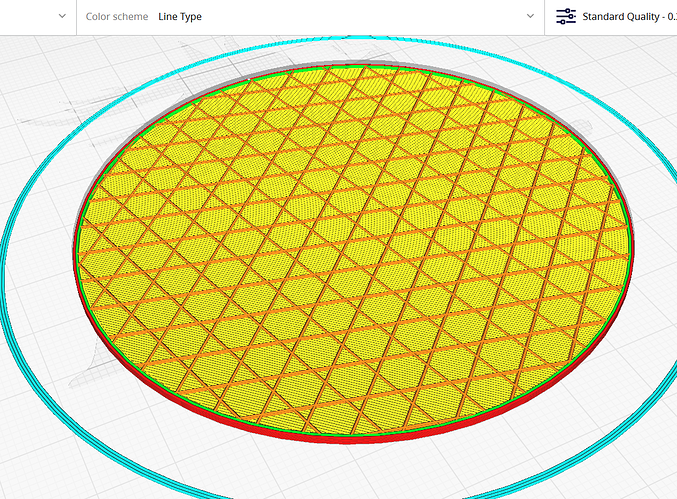Expand the chevron left of Color scheme
This screenshot has height=499, width=677.
pos(62,16)
